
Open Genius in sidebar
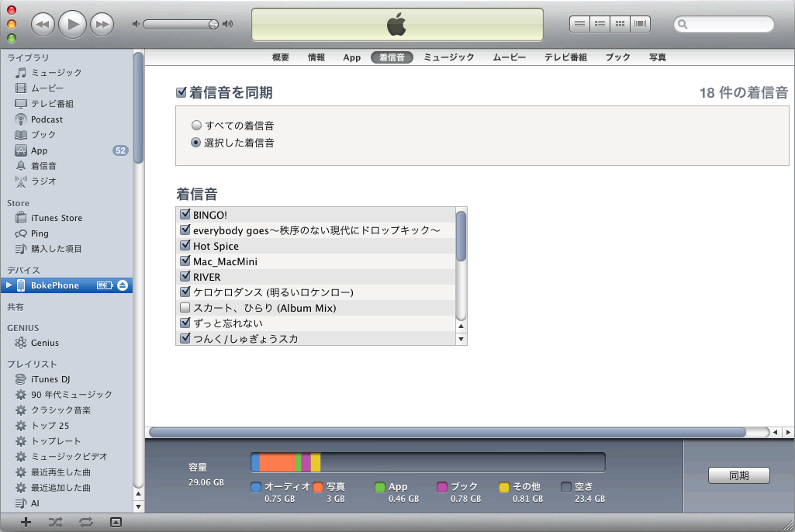click(x=45, y=343)
